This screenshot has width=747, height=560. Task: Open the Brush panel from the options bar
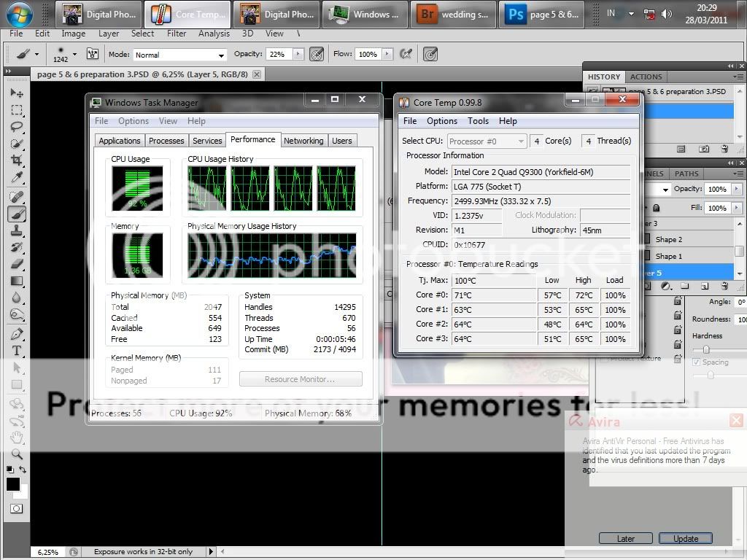pyautogui.click(x=93, y=54)
